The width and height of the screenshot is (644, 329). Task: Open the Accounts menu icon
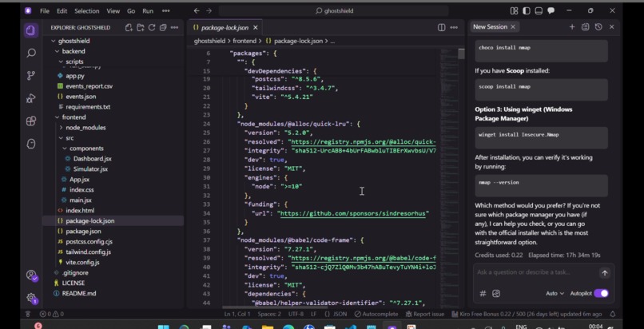coord(31,275)
